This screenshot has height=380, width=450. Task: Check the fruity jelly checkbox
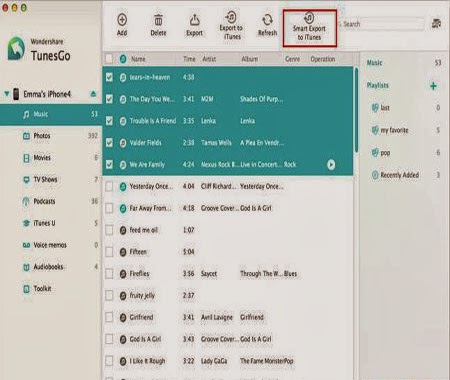(x=109, y=295)
